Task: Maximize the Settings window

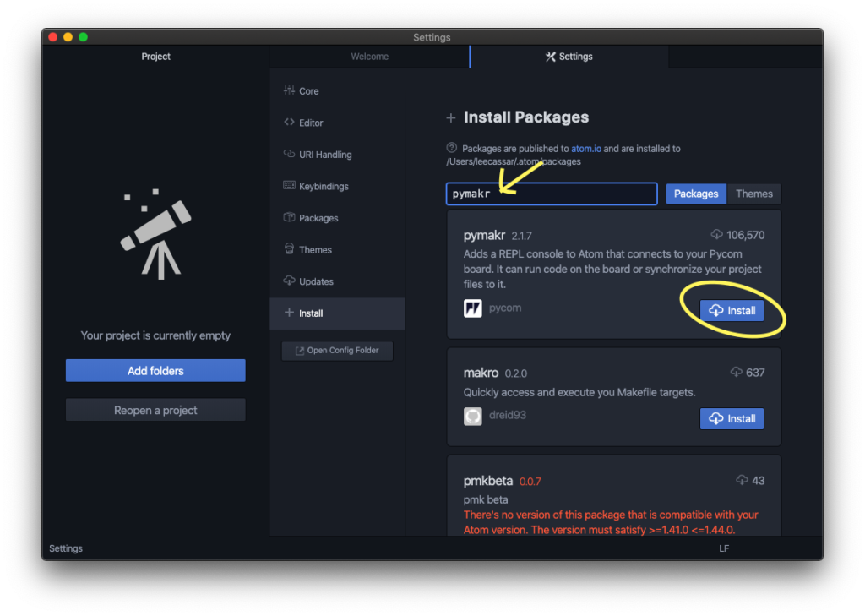Action: click(84, 37)
